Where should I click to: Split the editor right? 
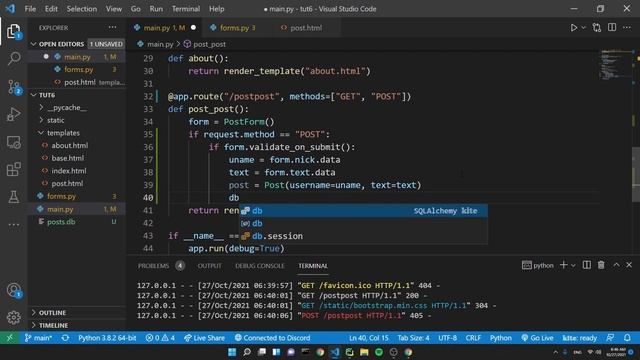(612, 27)
